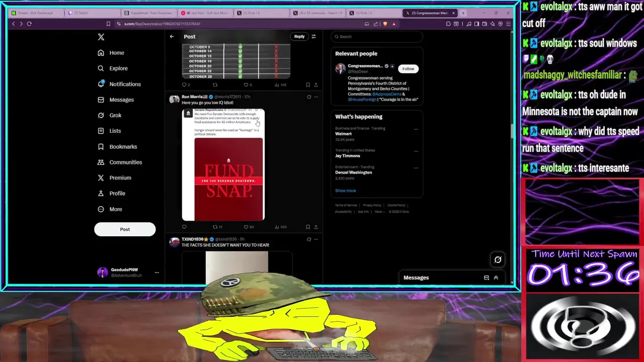This screenshot has height=362, width=644.
Task: Open Terms of Service footer link
Action: point(346,205)
